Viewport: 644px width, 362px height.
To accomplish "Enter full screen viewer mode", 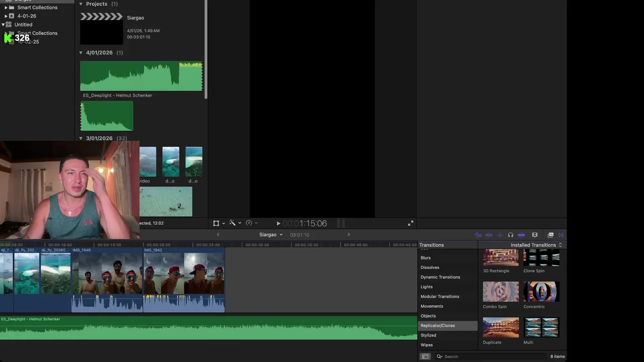I will pos(411,223).
